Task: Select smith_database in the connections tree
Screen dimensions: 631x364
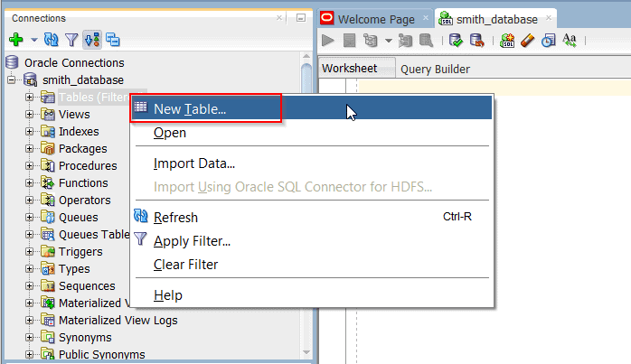Action: point(83,80)
